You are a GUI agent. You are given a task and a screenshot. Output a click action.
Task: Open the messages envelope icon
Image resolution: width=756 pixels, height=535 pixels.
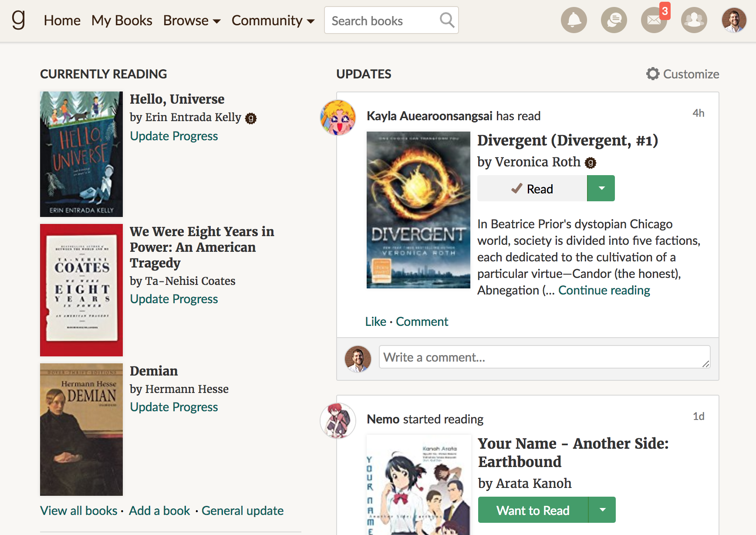point(653,20)
